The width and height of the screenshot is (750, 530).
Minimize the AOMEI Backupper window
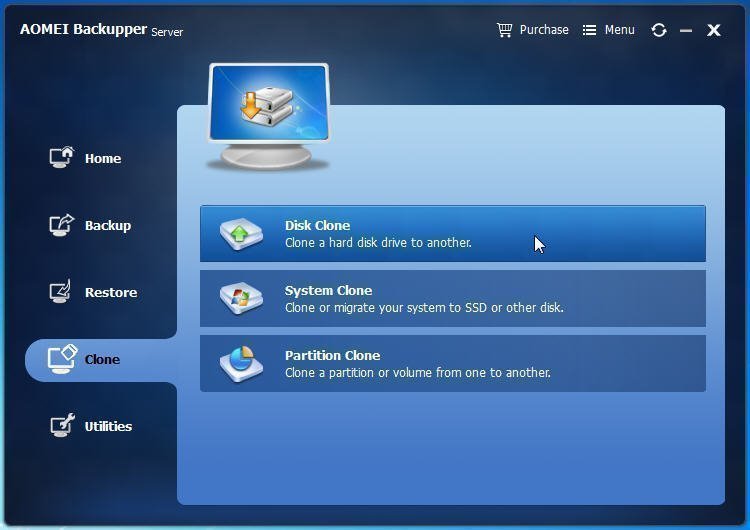686,31
